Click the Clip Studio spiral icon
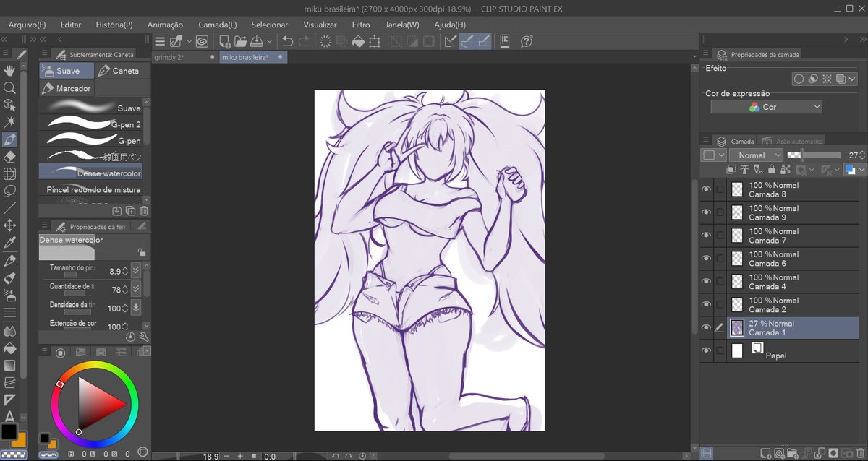Image resolution: width=868 pixels, height=461 pixels. (x=202, y=42)
